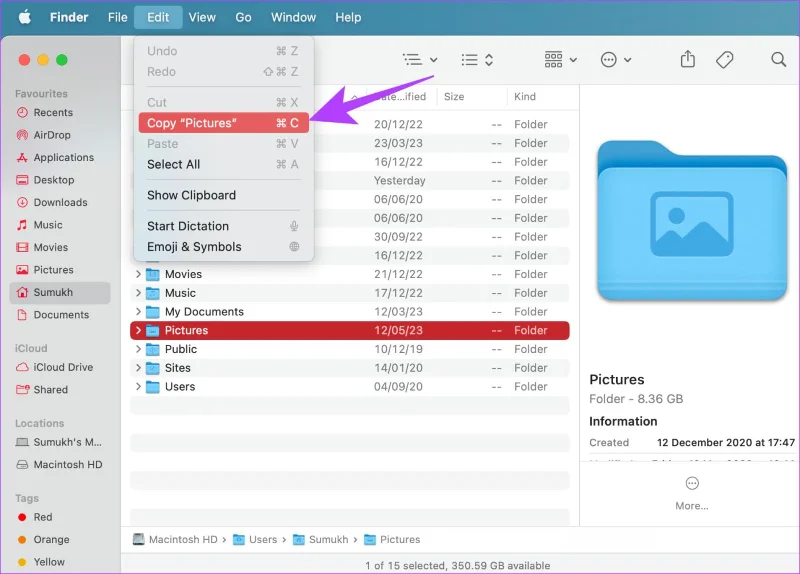Click the Sumukh home icon in sidebar
800x574 pixels.
coord(22,292)
